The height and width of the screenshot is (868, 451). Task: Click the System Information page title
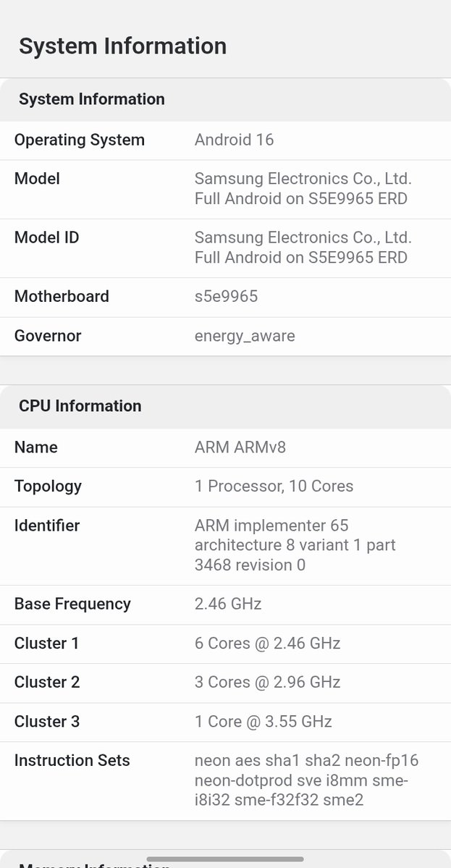[x=122, y=46]
